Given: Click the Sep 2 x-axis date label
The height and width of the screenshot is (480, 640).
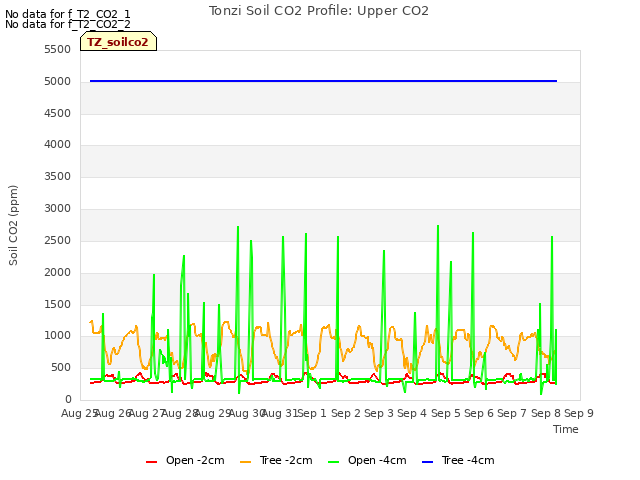Looking at the screenshot, I should pyautogui.click(x=345, y=413).
